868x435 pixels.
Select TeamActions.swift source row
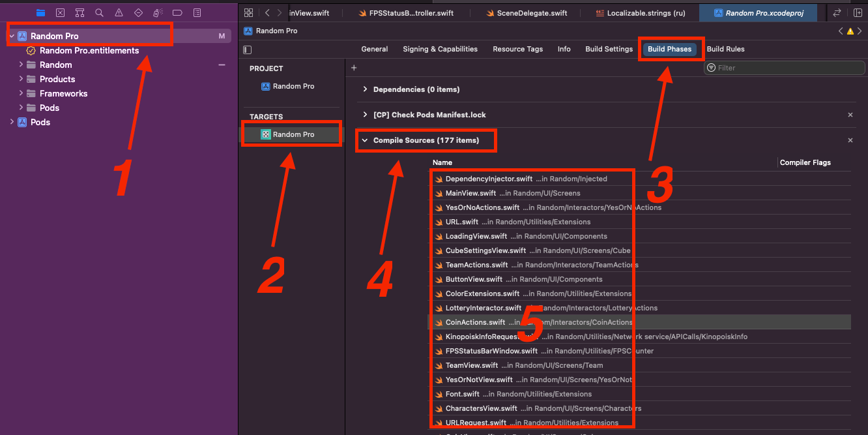639,265
